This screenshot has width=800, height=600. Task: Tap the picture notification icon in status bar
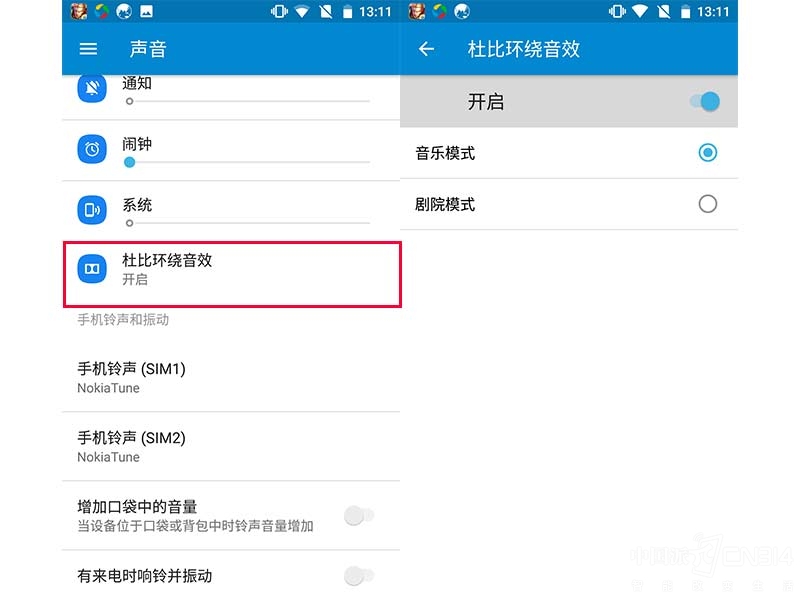146,11
